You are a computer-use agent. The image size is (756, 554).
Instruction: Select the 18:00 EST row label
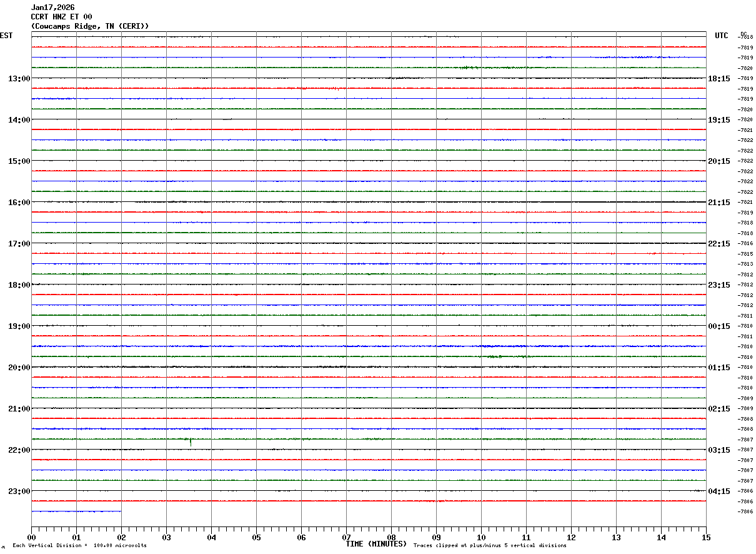point(19,285)
